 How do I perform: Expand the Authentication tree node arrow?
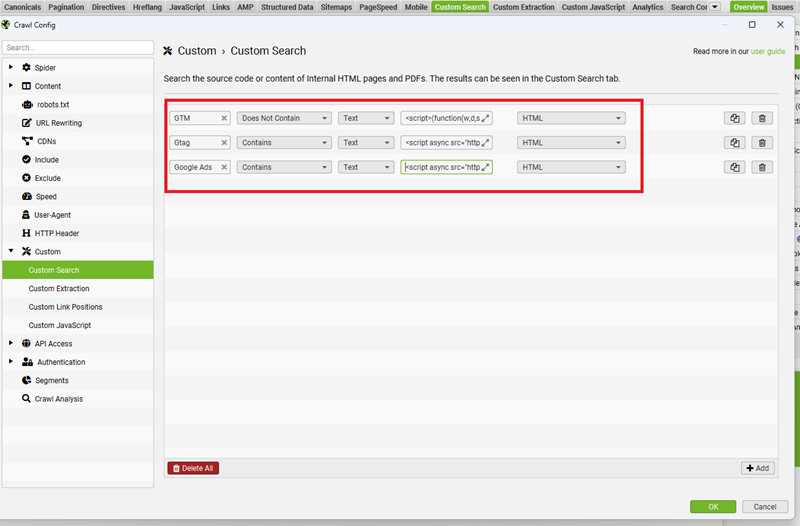click(11, 361)
